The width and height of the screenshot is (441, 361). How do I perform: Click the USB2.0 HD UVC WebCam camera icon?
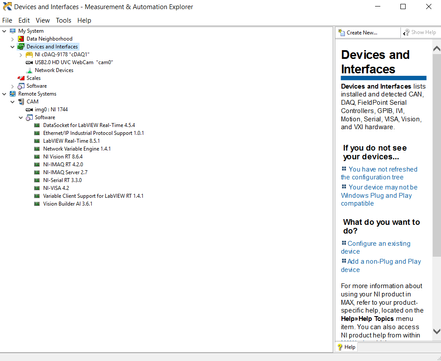click(29, 62)
